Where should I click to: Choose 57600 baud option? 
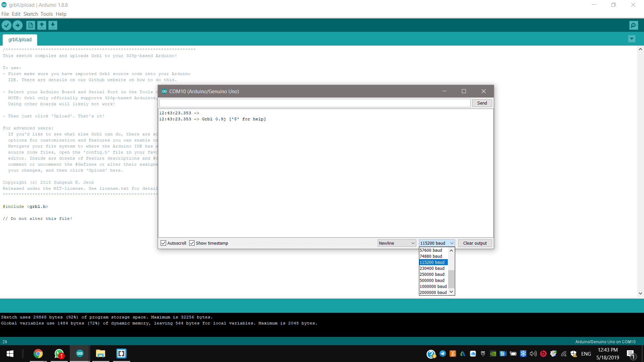coord(431,250)
